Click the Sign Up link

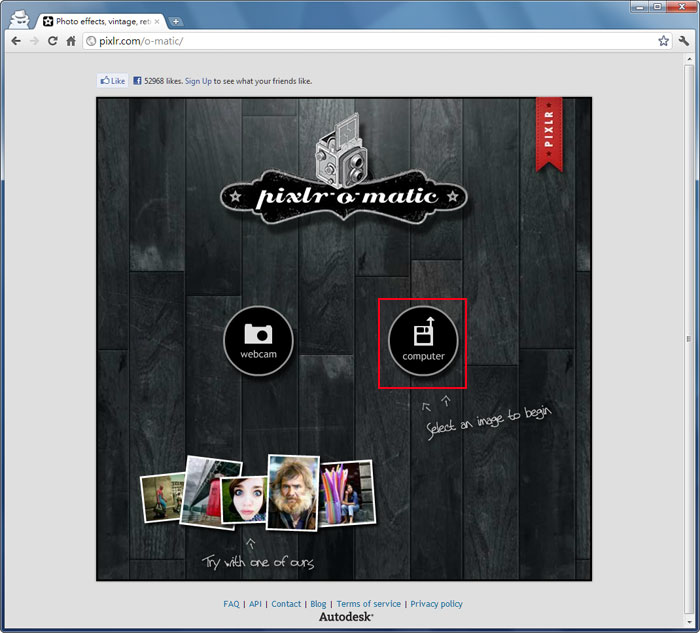tap(198, 81)
